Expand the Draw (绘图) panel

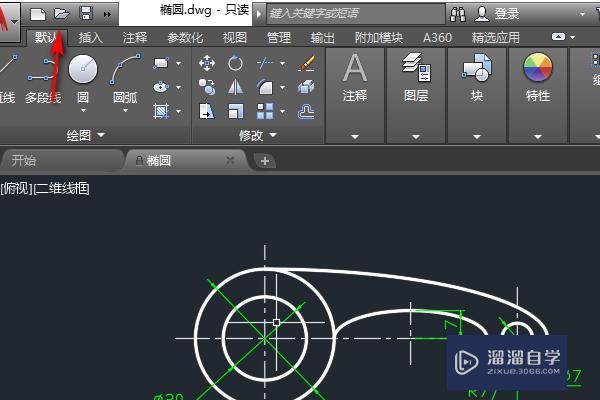[85, 135]
